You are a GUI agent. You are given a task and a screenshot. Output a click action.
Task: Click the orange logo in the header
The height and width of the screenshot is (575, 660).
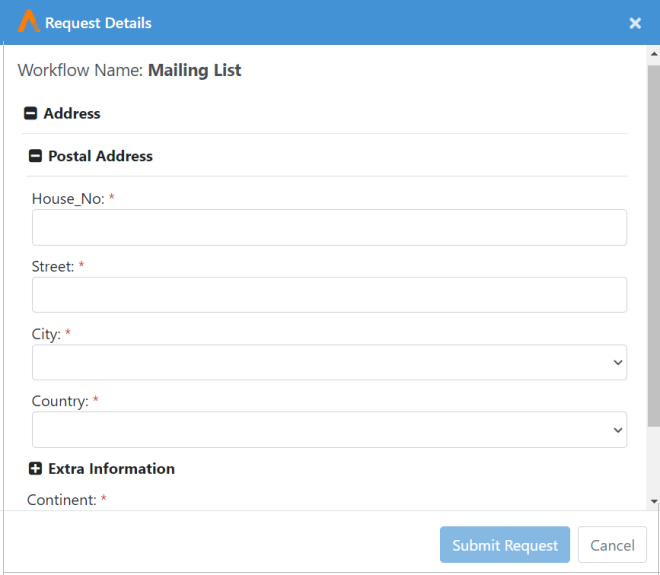tap(29, 22)
